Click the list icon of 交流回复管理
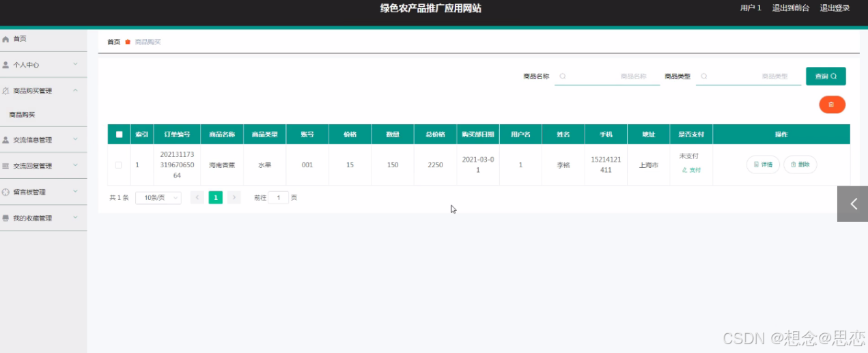Screen dimensions: 868x353 [x=6, y=166]
